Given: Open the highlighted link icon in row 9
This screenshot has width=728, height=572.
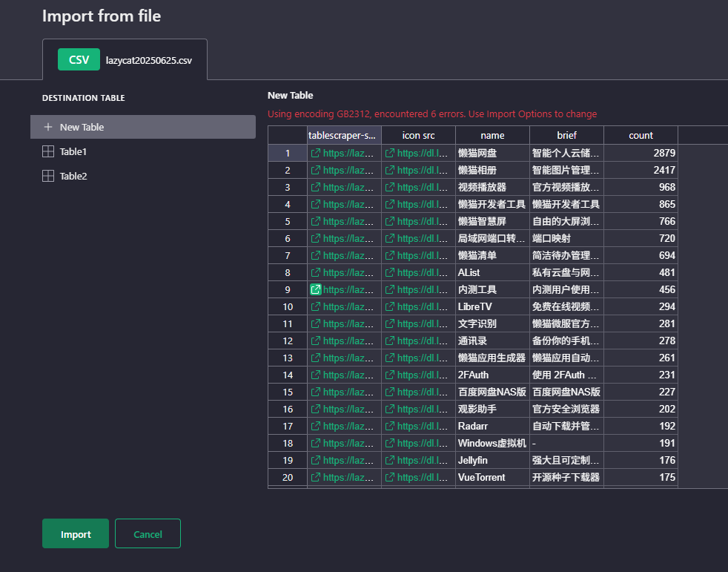Looking at the screenshot, I should (x=316, y=289).
